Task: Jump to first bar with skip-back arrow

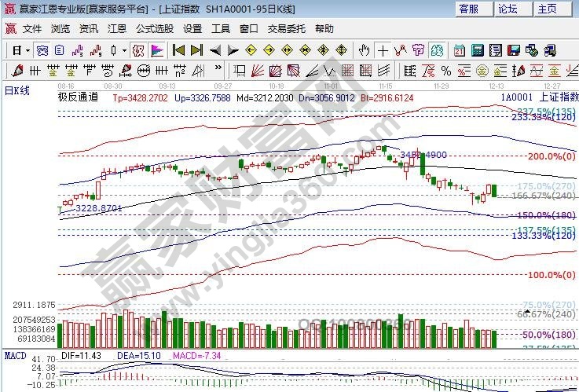Action: click(178, 50)
